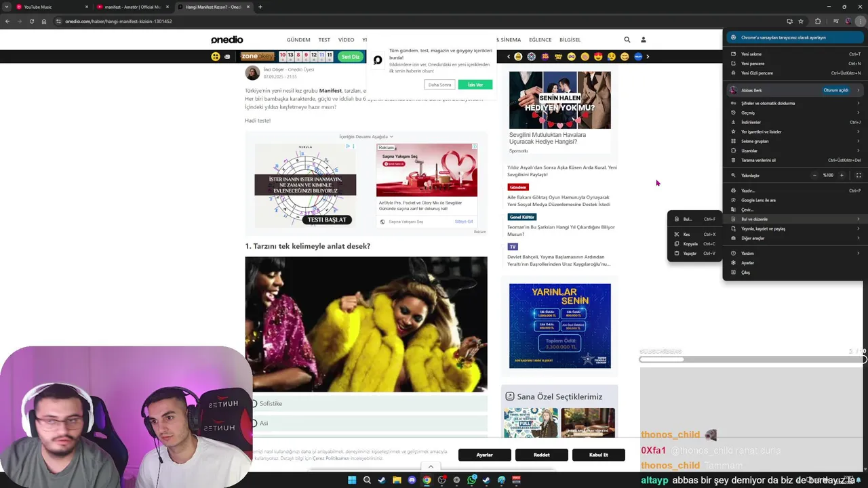Open İndirilenler from Chrome menu
The image size is (868, 488).
794,122
